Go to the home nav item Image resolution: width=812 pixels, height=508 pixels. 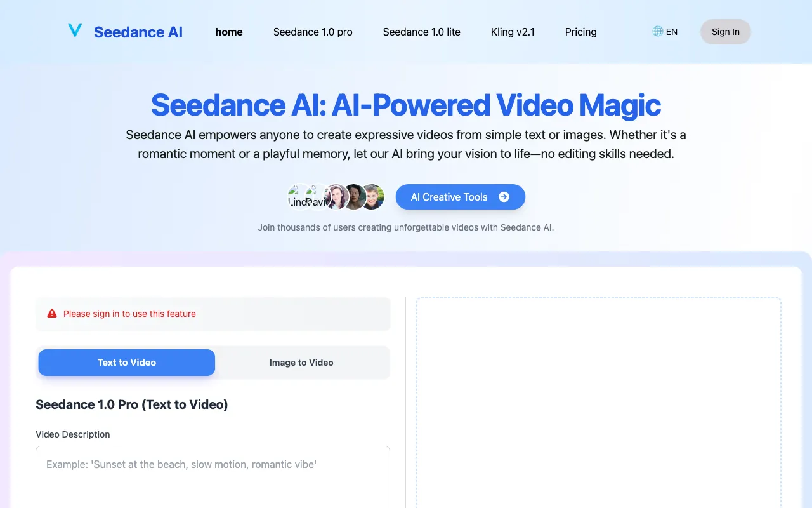coord(229,32)
